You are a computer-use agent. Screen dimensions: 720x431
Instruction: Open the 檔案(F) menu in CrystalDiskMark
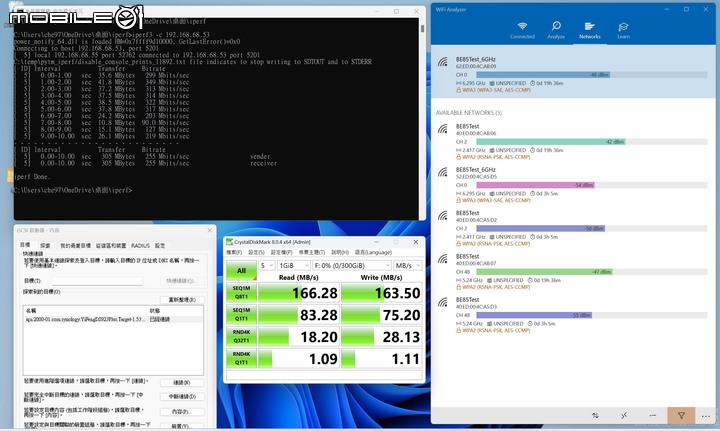[235, 252]
